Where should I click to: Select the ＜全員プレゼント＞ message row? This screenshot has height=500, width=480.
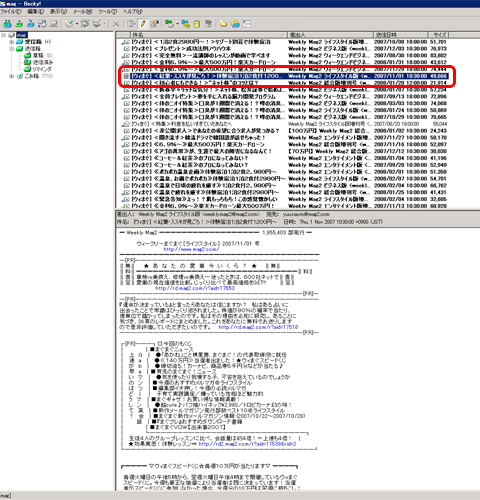(x=284, y=96)
